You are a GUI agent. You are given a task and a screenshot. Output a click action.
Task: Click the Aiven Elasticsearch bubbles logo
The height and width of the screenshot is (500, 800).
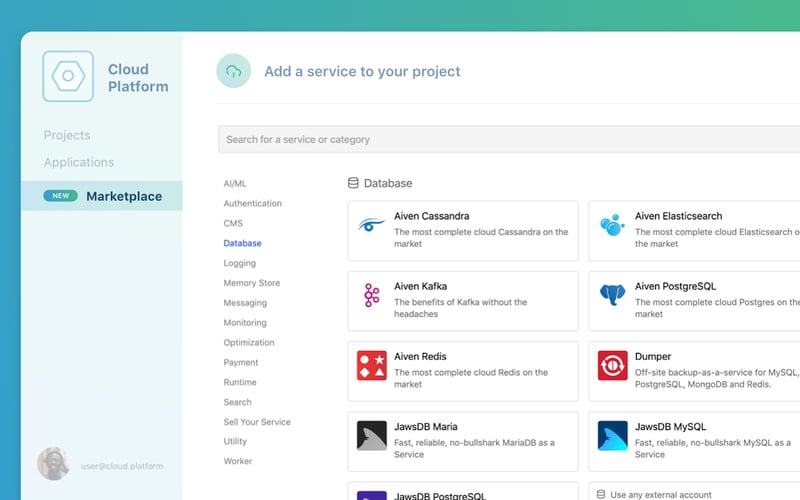[x=612, y=225]
